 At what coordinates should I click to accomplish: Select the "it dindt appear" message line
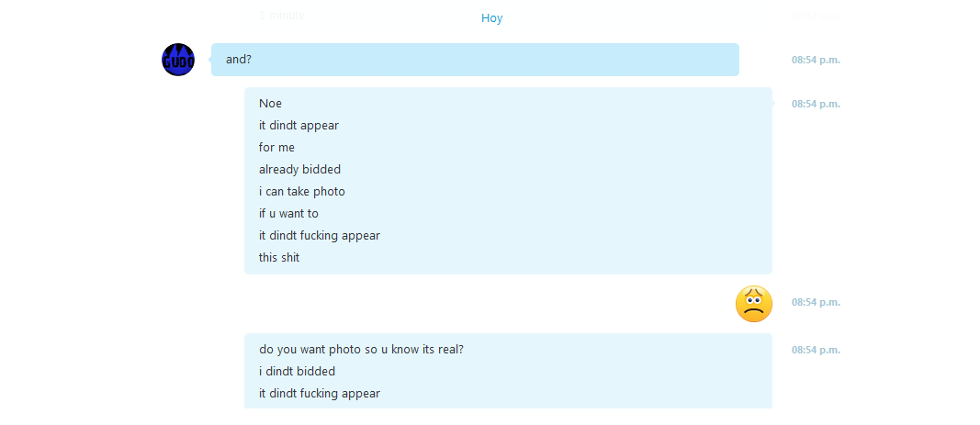click(x=299, y=125)
